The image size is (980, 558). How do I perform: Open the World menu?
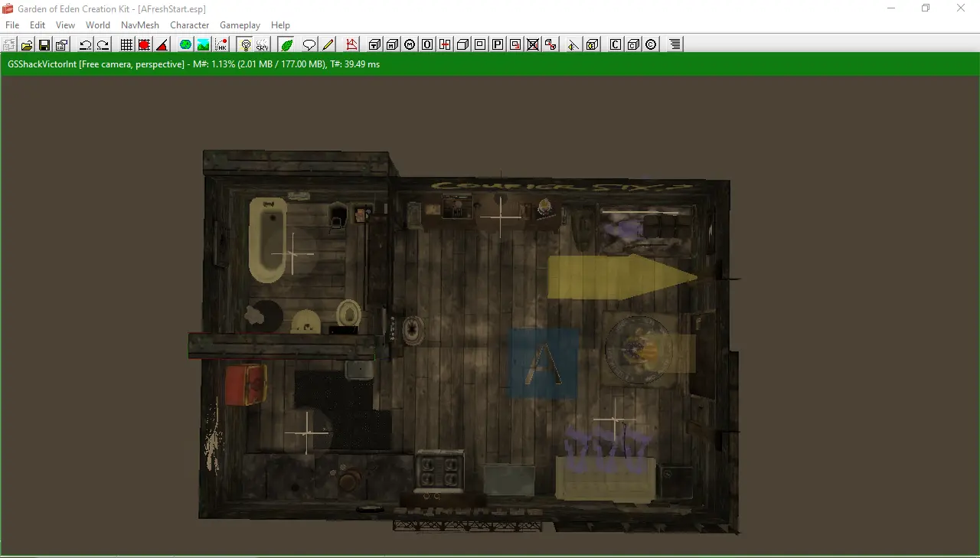(98, 25)
